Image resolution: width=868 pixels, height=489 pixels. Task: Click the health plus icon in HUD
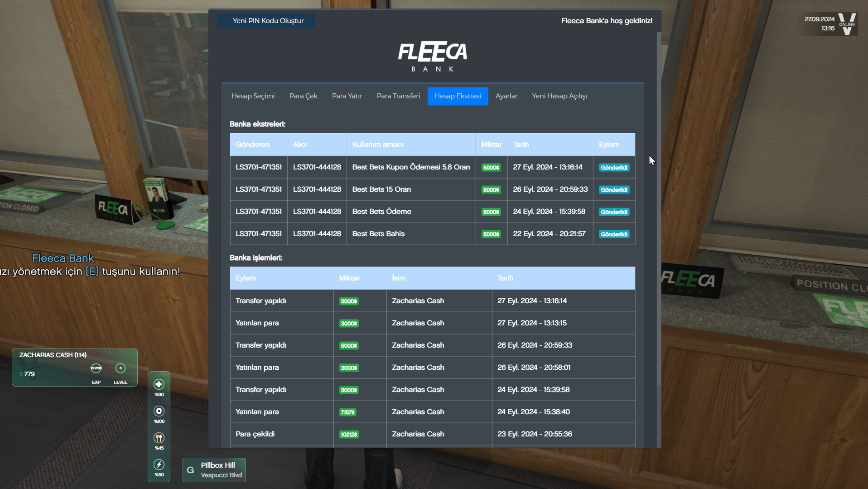(x=159, y=384)
